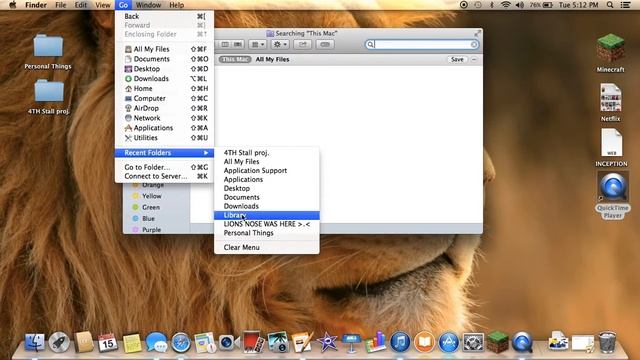Open iBooks orange icon in Dock
Viewport: 640px width, 360px height.
point(424,342)
